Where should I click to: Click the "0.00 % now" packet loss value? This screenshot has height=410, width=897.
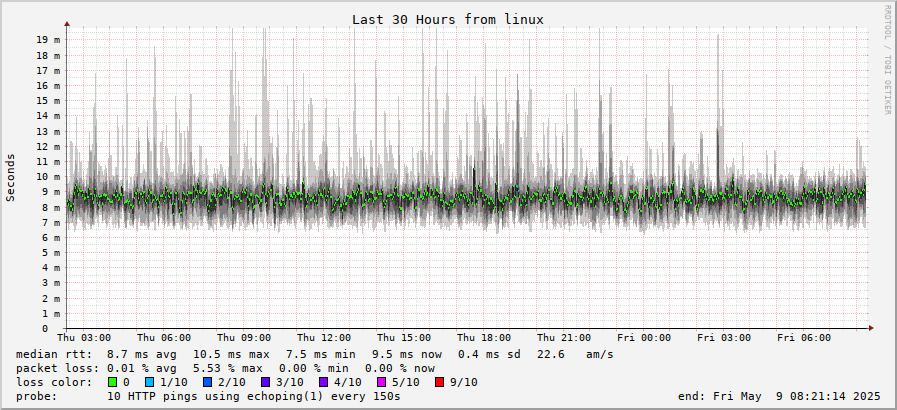tap(400, 368)
